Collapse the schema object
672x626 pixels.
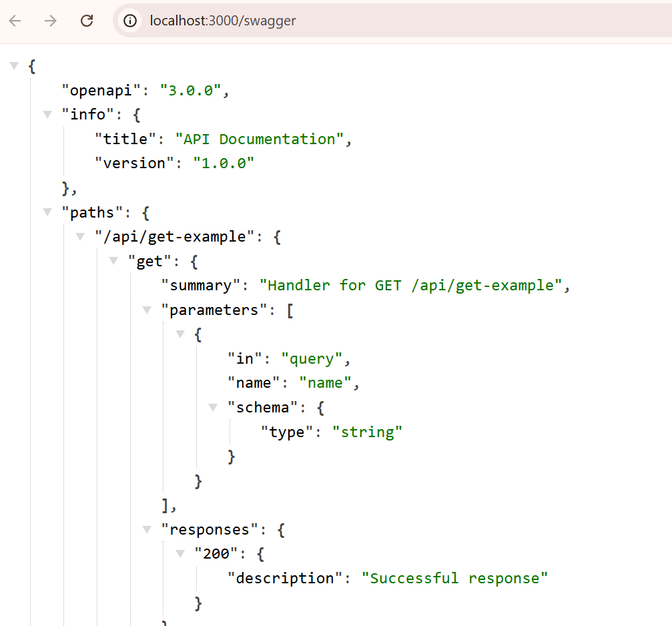click(x=212, y=407)
